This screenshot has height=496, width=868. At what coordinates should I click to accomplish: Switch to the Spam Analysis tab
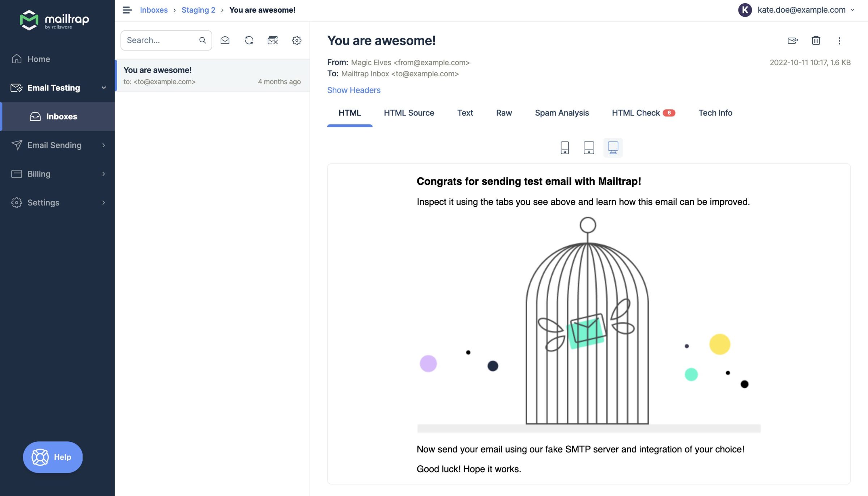(x=562, y=113)
